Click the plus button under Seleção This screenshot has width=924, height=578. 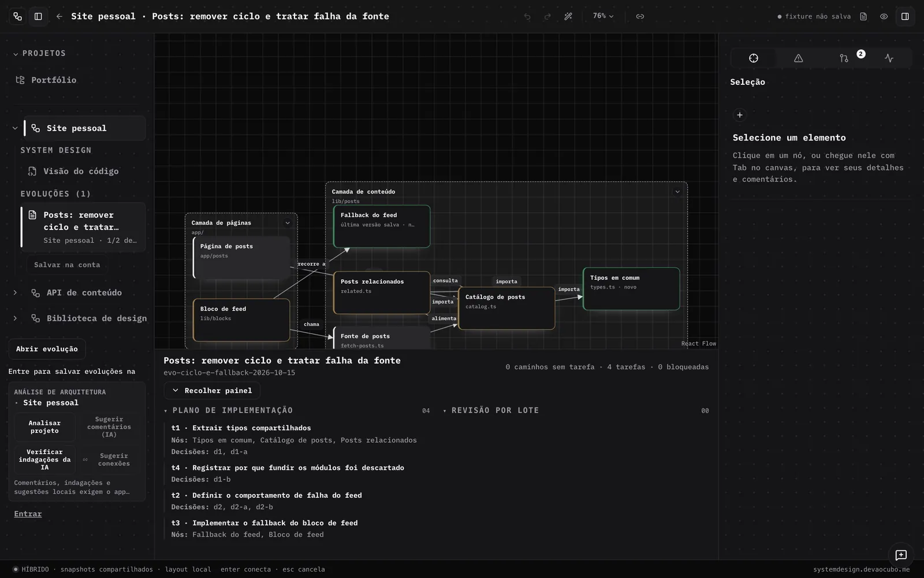[x=740, y=115]
